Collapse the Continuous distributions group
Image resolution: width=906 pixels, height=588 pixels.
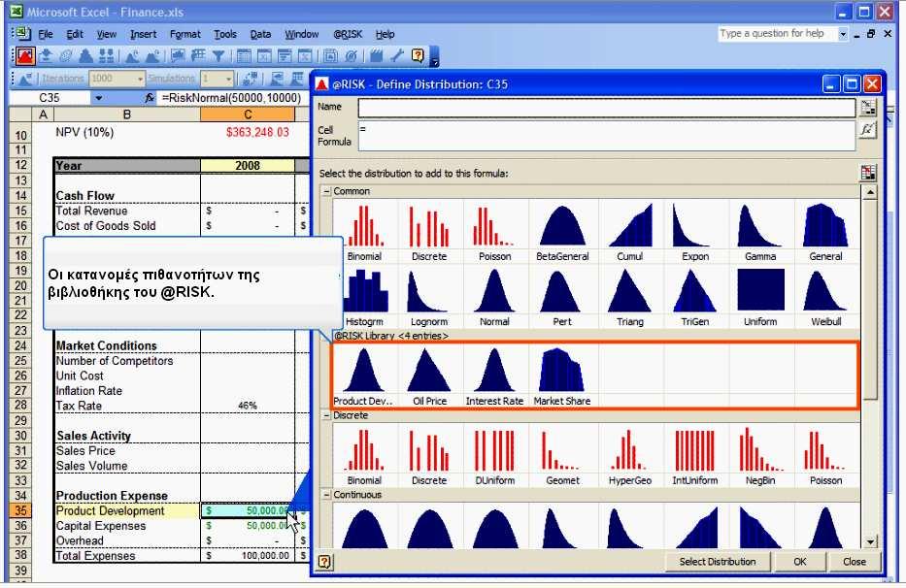326,495
